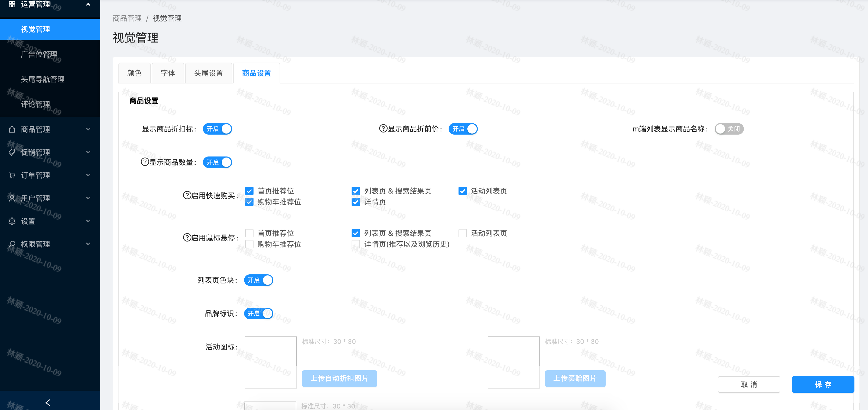Uncheck 购物车推荐位 under 启用快速购买
The image size is (868, 410).
[249, 202]
